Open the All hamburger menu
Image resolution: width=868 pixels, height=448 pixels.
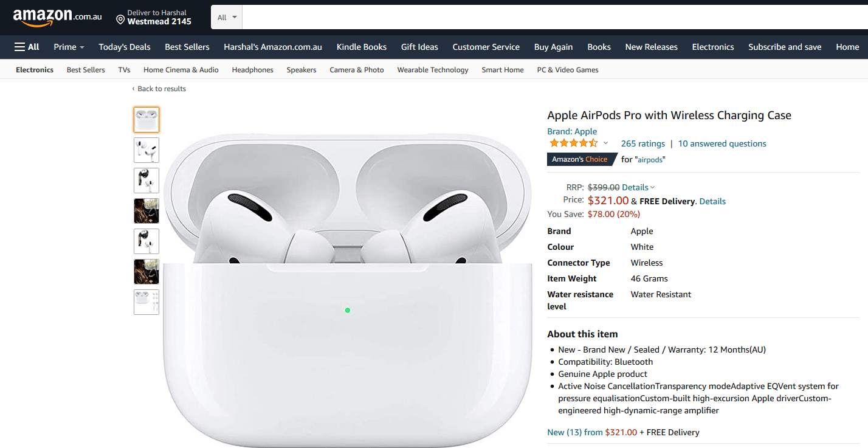tap(27, 47)
